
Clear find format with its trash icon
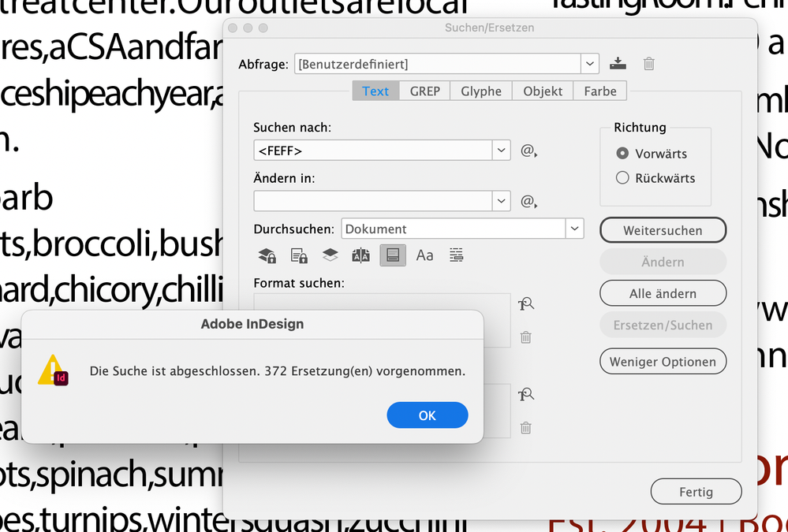pos(525,337)
